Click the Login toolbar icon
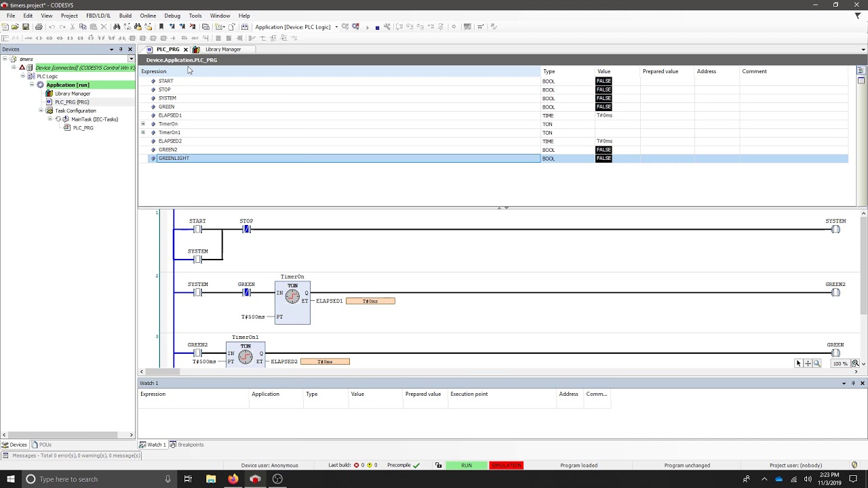 coord(345,26)
